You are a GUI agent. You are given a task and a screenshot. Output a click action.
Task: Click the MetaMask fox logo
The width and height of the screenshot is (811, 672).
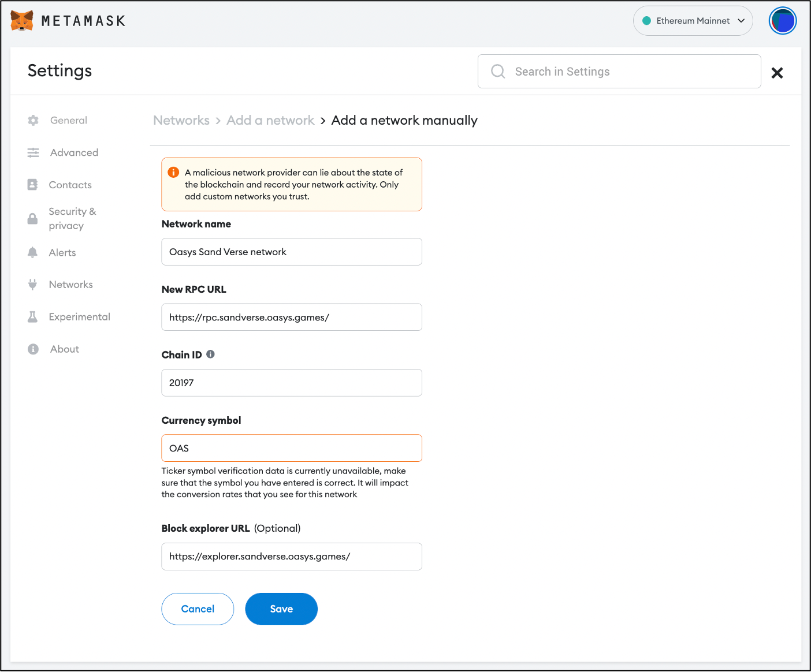pyautogui.click(x=22, y=21)
